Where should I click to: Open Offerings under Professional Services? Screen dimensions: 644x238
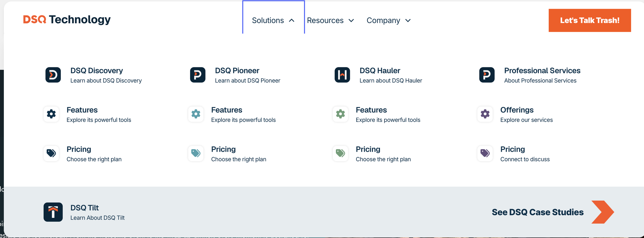[x=517, y=110]
